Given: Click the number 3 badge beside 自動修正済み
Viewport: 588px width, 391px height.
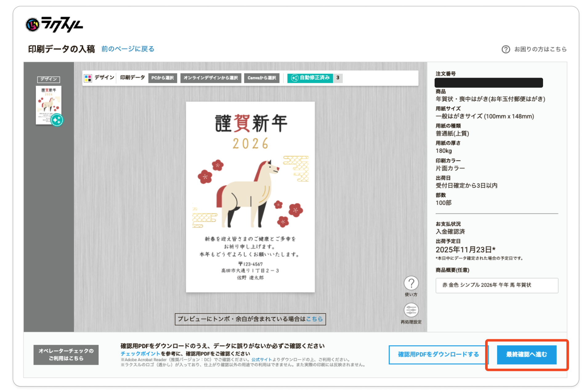Looking at the screenshot, I should 338,78.
